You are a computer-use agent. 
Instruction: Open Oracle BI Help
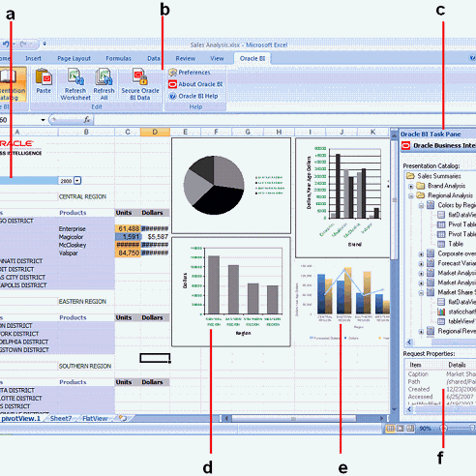(193, 96)
